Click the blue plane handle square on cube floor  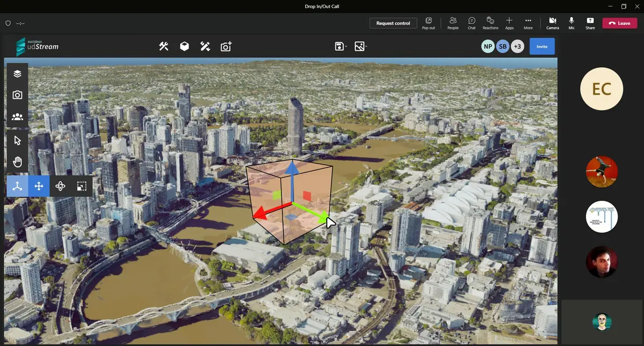290,217
